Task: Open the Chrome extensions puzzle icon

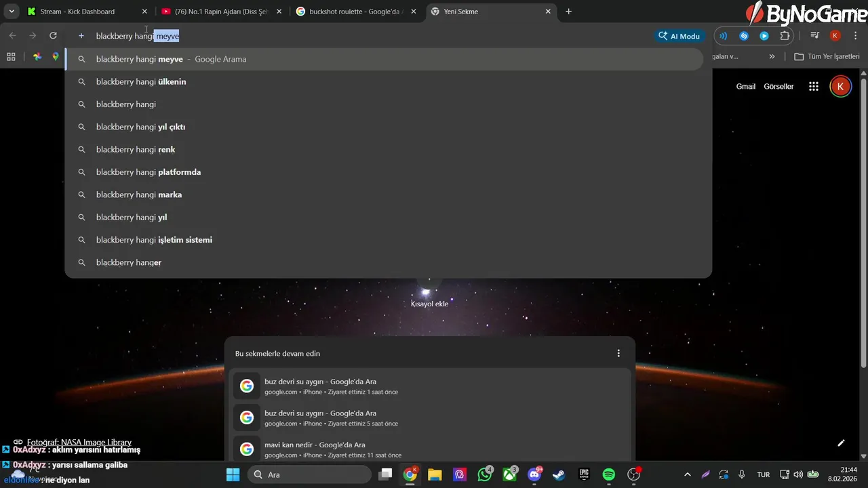Action: tap(785, 36)
